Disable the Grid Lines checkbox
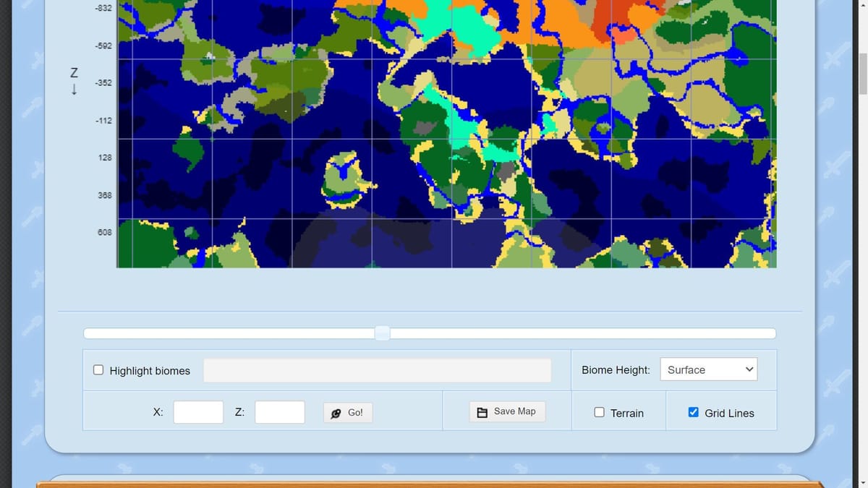This screenshot has width=868, height=488. (x=693, y=412)
